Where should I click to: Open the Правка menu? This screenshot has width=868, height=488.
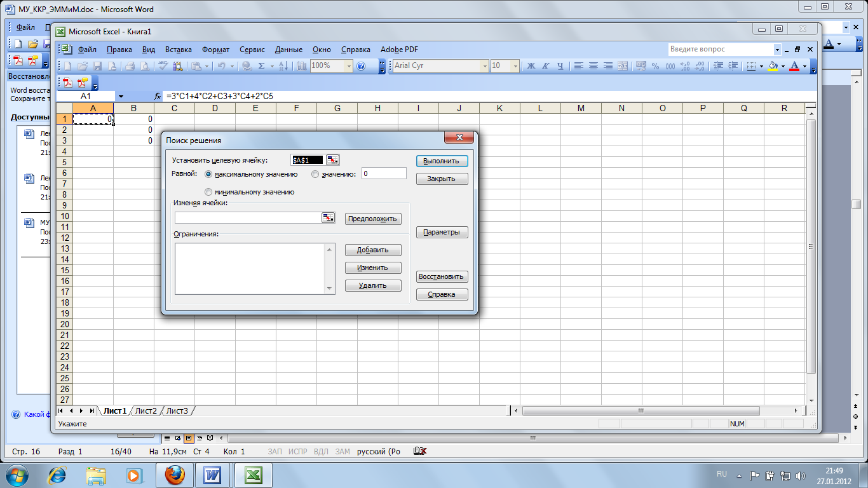point(119,49)
